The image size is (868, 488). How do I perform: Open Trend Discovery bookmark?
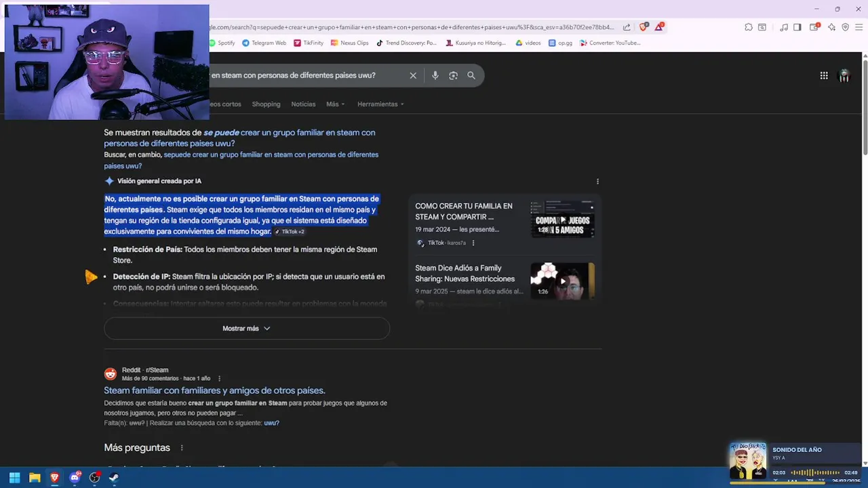coord(407,43)
